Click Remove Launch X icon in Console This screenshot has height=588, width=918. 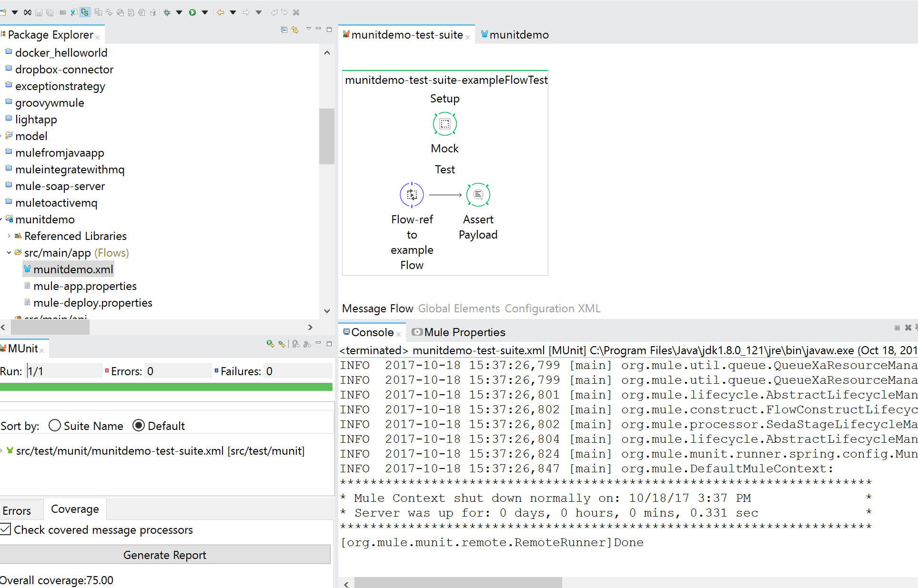[x=908, y=328]
